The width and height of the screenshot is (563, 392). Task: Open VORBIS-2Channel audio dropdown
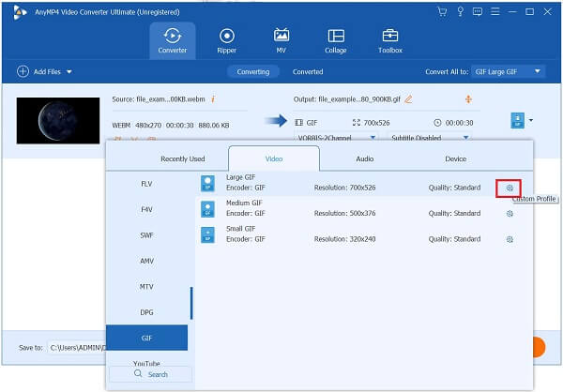[336, 137]
